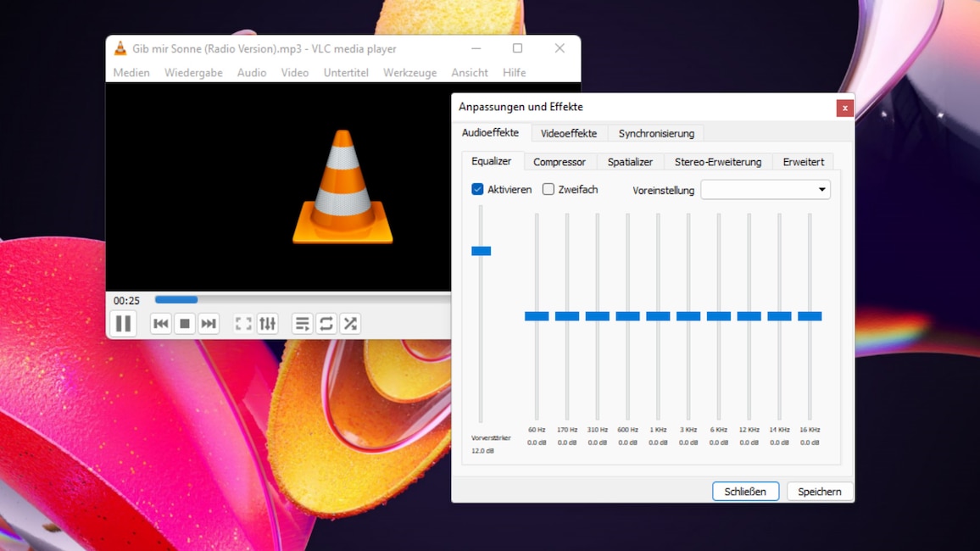Viewport: 980px width, 551px height.
Task: Select the Compressor sub-tab
Action: (x=560, y=162)
